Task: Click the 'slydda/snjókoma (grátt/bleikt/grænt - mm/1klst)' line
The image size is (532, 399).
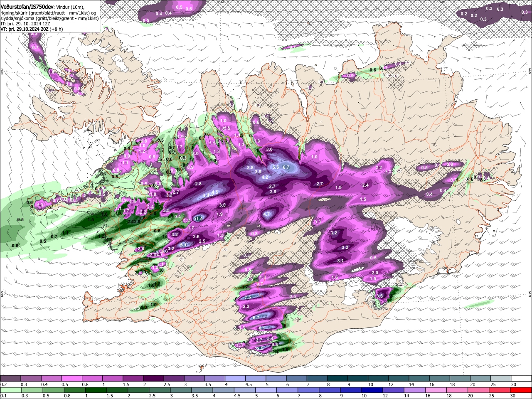Action: [50, 18]
